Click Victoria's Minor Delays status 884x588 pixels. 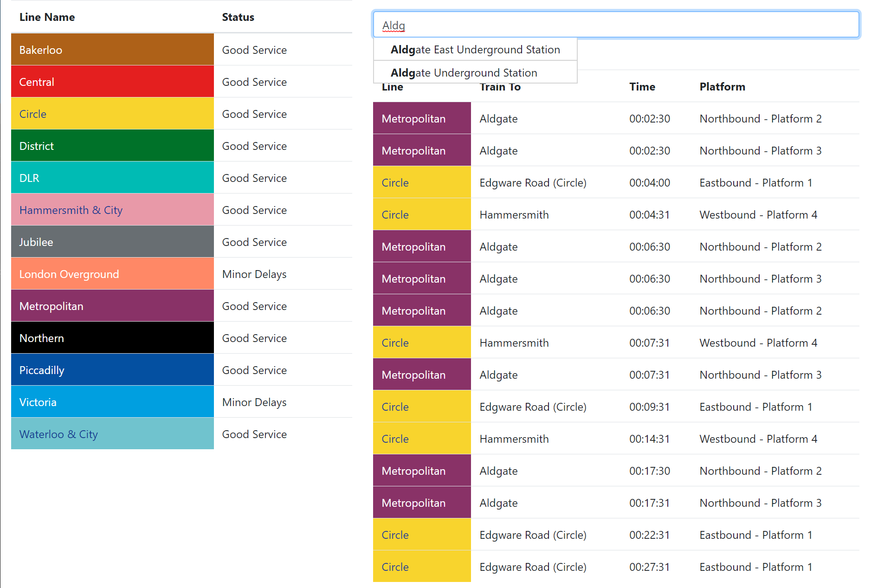pos(254,402)
